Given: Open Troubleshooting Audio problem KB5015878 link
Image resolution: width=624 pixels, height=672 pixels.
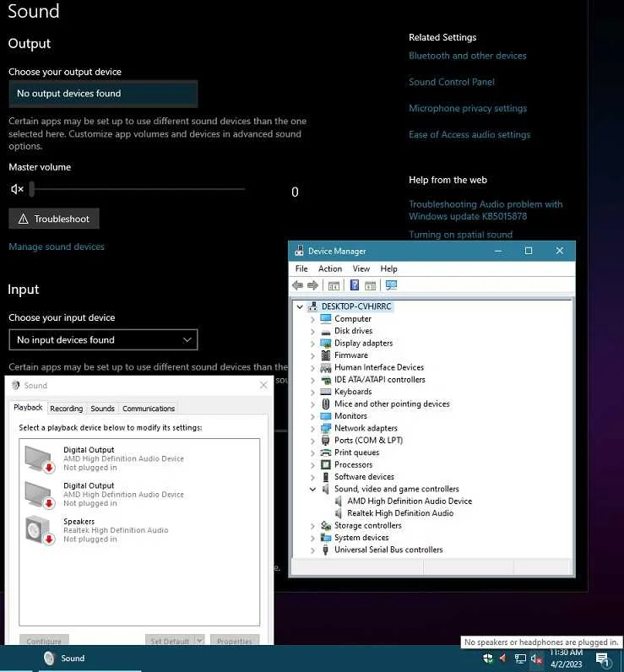Looking at the screenshot, I should (486, 210).
